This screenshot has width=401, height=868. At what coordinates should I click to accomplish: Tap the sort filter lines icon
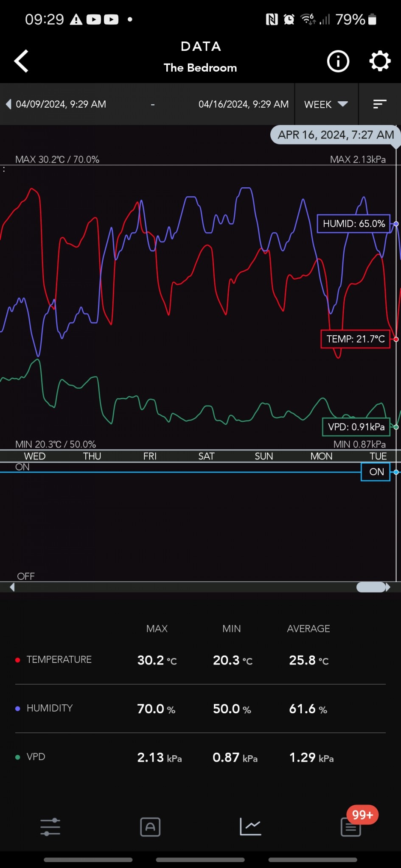[379, 104]
